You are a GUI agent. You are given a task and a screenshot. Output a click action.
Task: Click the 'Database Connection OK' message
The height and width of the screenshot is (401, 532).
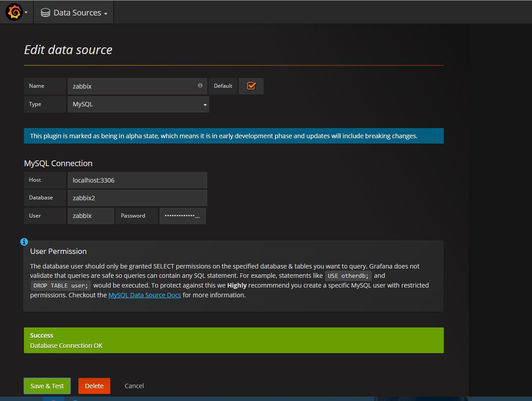[x=66, y=345]
